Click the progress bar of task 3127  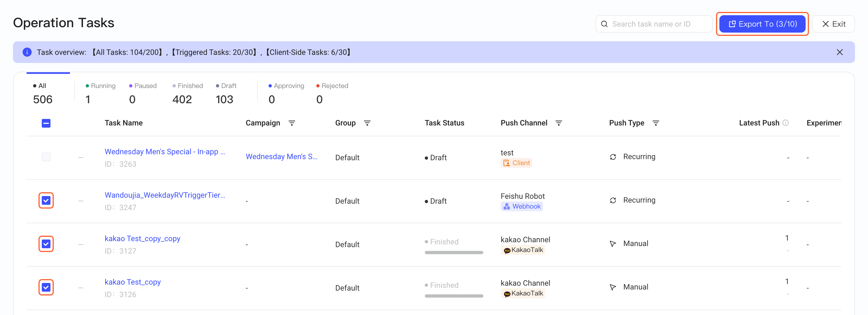point(454,253)
